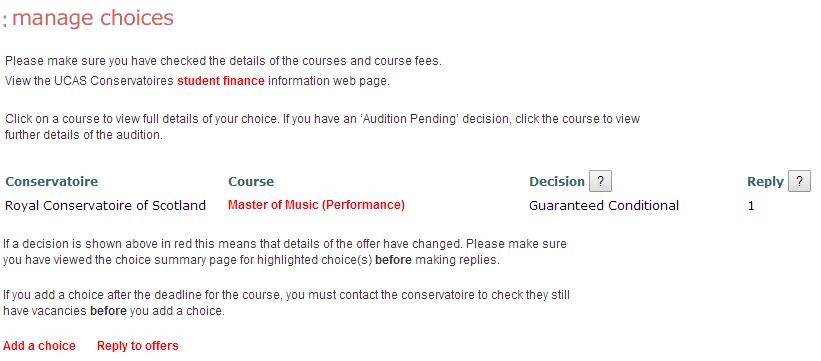The height and width of the screenshot is (361, 821).
Task: Click the Decision column help question-mark button
Action: click(600, 181)
